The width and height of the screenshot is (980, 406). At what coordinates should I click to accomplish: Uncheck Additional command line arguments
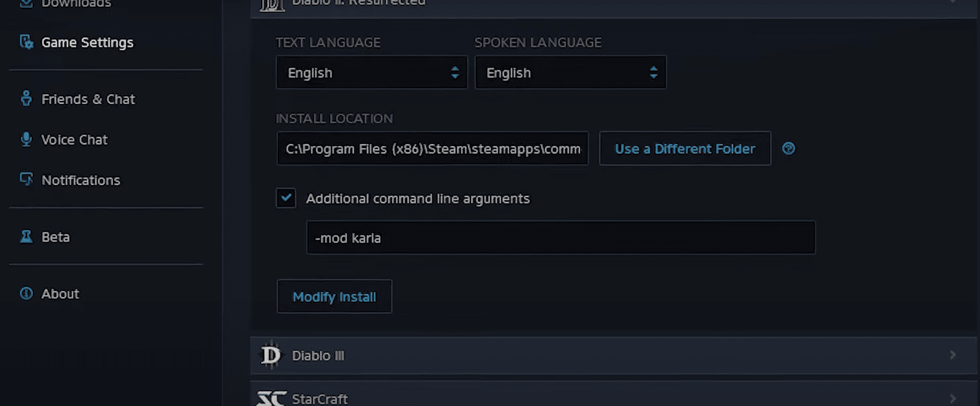pyautogui.click(x=286, y=198)
